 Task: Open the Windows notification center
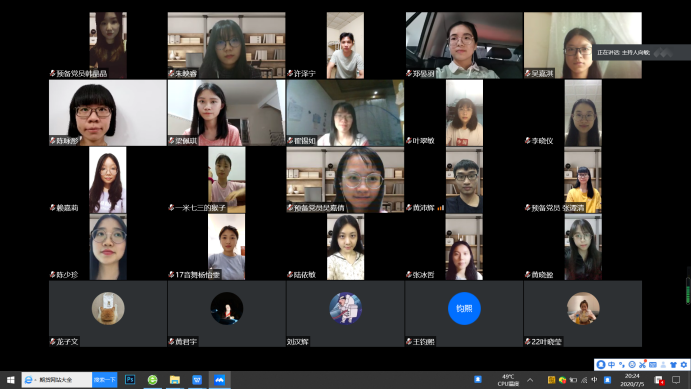coord(676,380)
